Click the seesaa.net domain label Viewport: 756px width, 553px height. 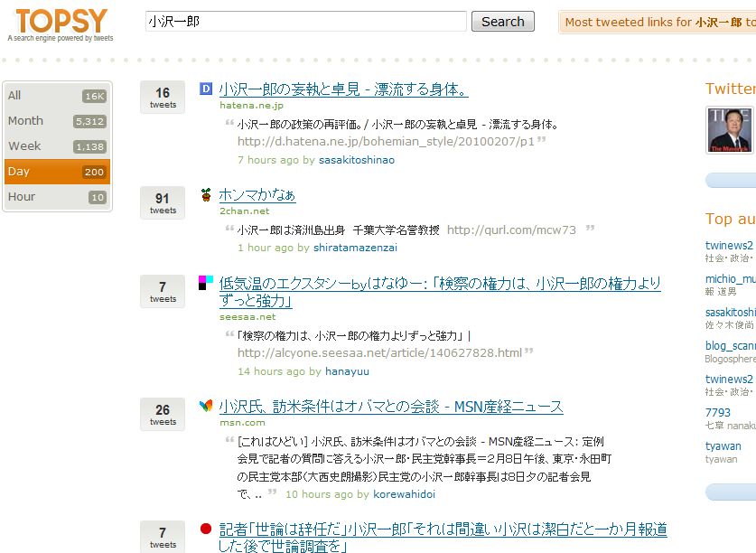tap(247, 317)
